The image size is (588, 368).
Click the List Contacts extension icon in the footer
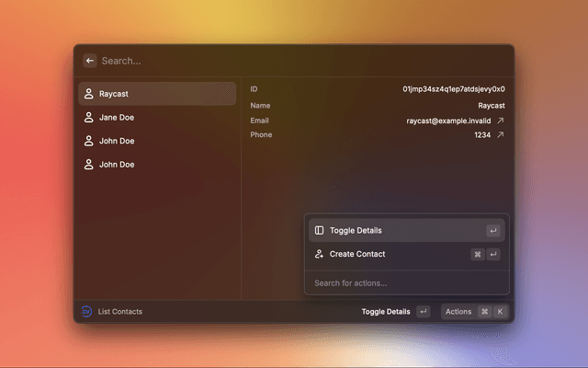pos(86,312)
